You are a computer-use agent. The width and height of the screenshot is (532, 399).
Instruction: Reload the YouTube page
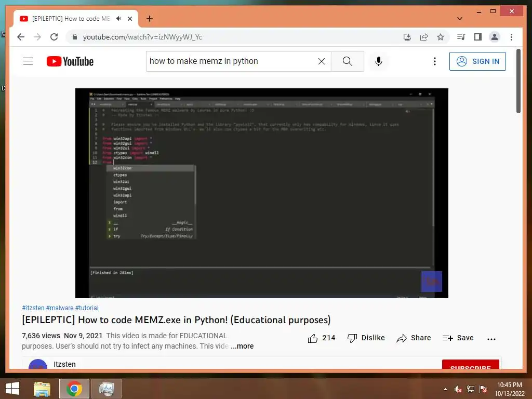point(54,37)
